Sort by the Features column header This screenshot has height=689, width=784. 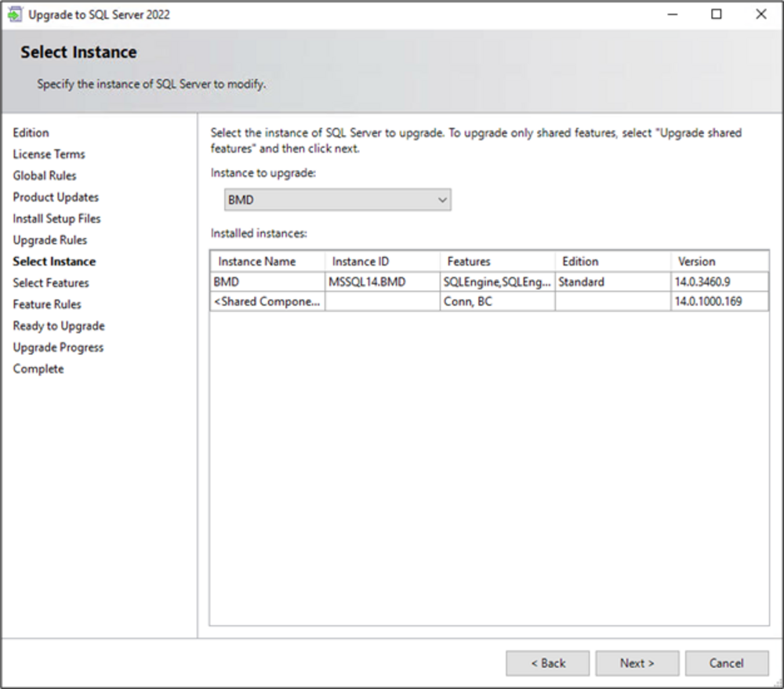pos(497,262)
